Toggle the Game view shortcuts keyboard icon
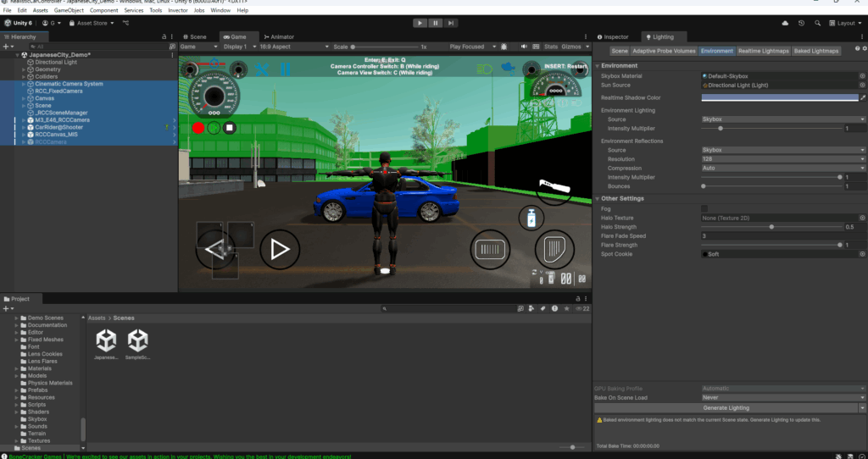This screenshot has height=459, width=868. tap(535, 47)
